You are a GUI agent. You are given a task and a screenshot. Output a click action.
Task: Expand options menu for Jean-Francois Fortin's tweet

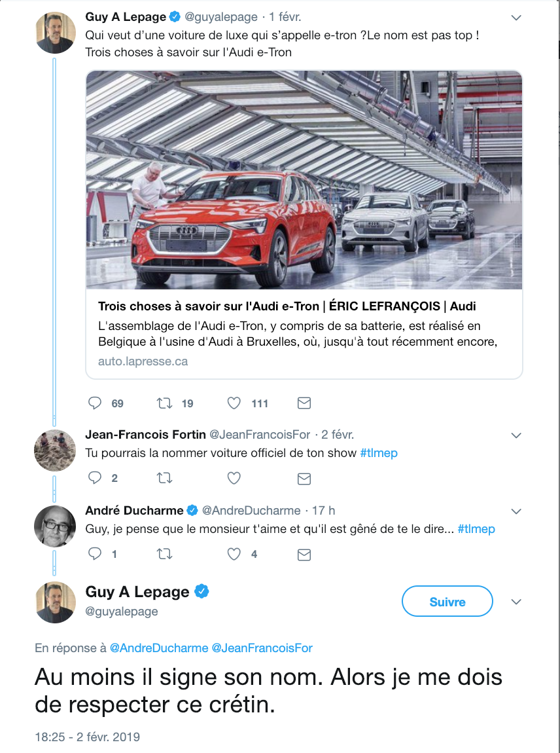click(x=516, y=435)
